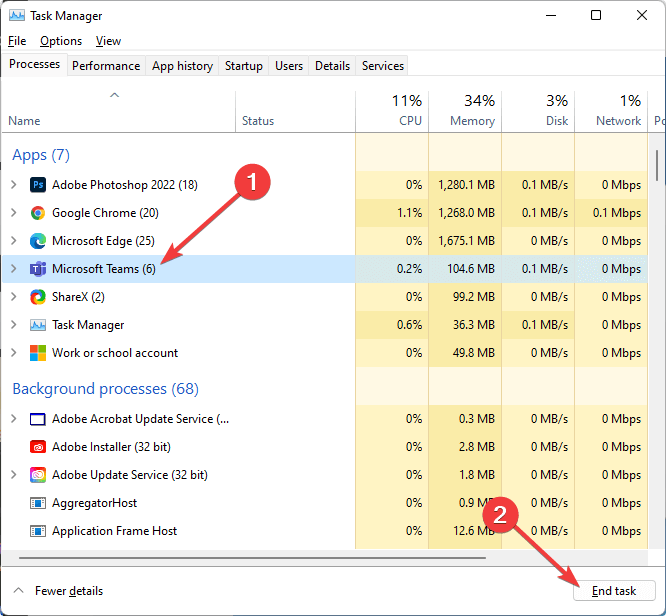
Task: Sort processes by Status column
Action: point(295,111)
